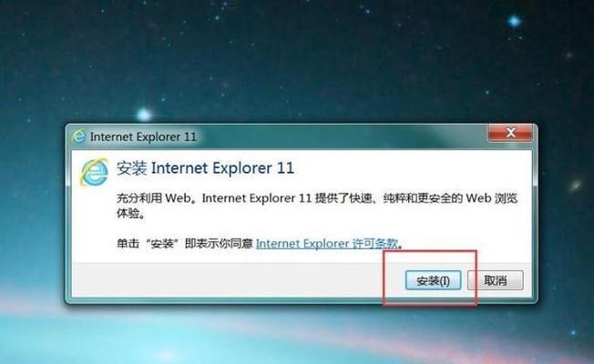Click the bright blue star on upper-right wallpaper
Screen dimensions: 594x364
tap(514, 22)
